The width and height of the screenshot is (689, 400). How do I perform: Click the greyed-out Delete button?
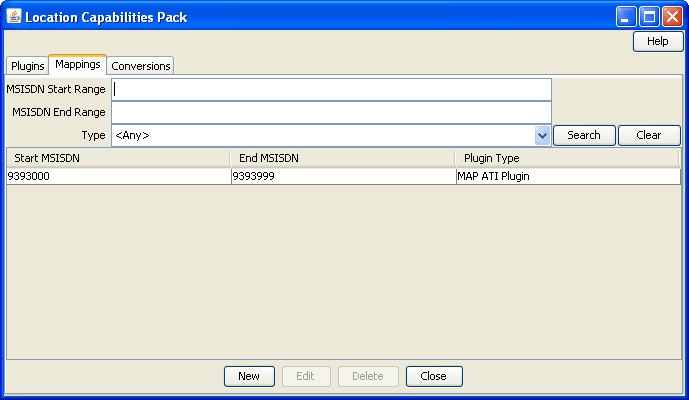368,376
